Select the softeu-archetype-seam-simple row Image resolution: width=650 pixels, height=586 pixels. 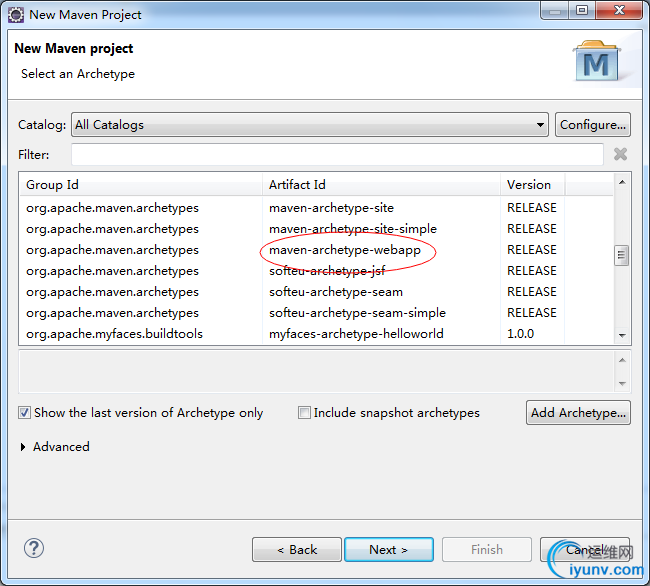tap(316, 313)
